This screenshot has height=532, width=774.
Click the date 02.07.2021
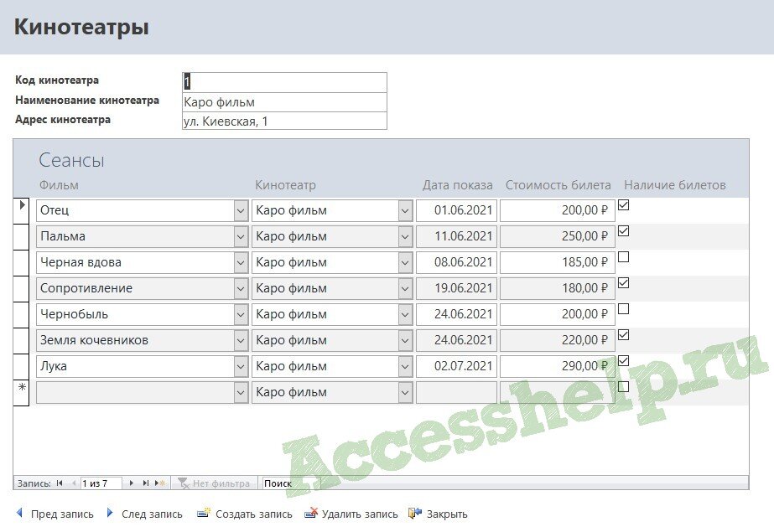click(x=456, y=366)
